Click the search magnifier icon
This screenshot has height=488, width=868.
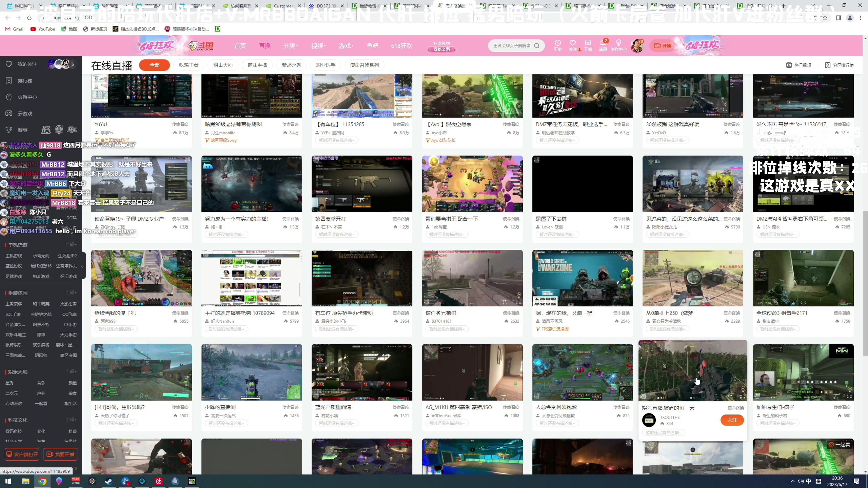537,46
